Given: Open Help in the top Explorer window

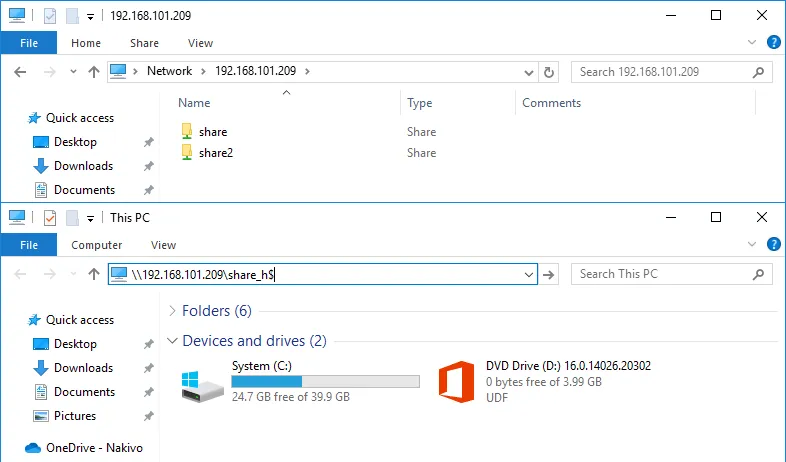Looking at the screenshot, I should pyautogui.click(x=773, y=43).
